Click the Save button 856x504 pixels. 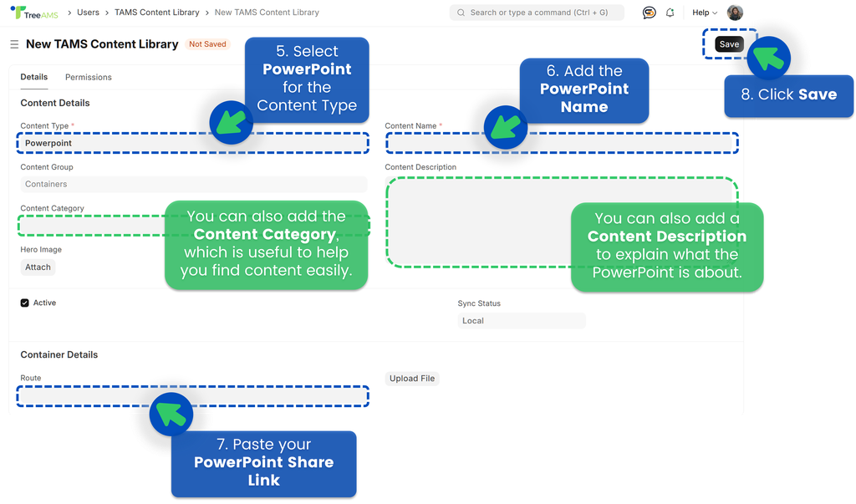729,44
